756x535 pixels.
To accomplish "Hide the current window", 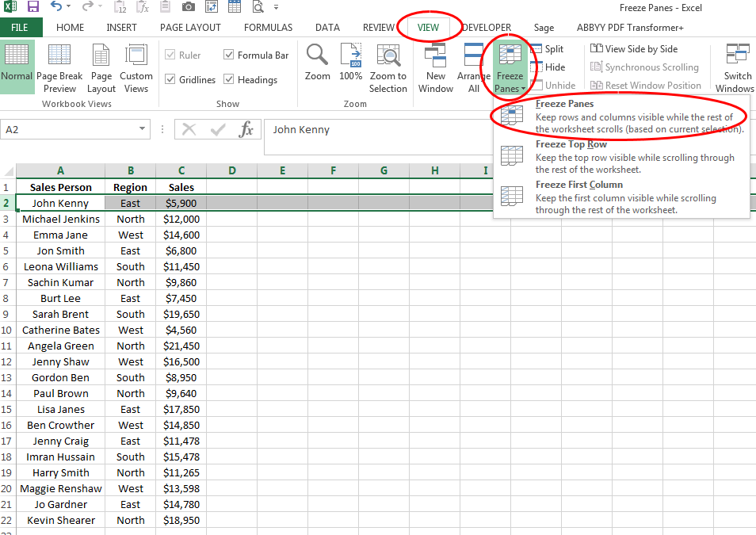I will [x=548, y=67].
